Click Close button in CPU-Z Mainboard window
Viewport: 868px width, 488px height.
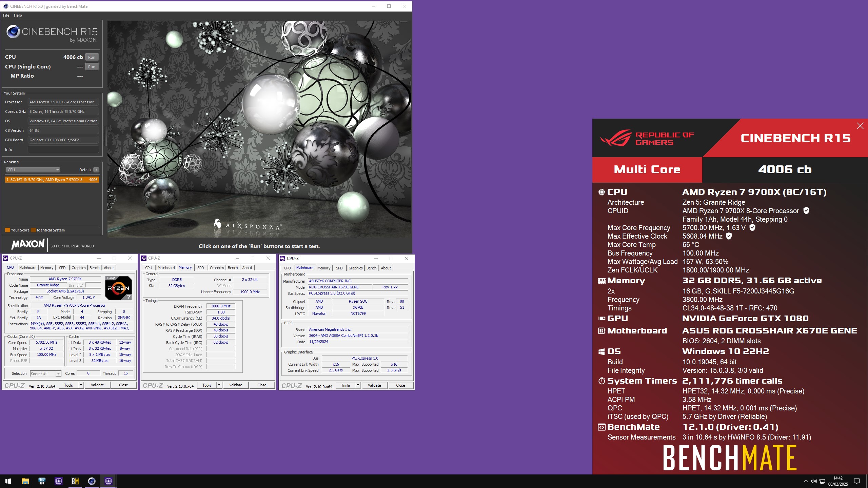(400, 385)
